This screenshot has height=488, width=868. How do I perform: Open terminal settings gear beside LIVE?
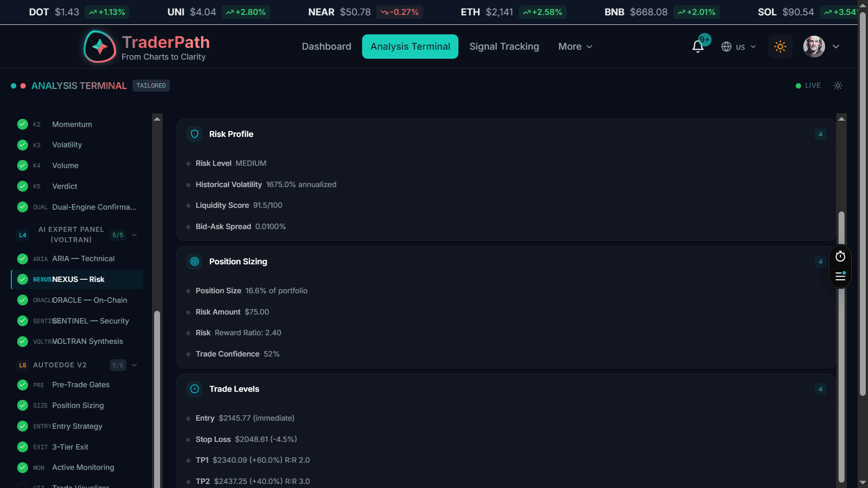point(838,85)
